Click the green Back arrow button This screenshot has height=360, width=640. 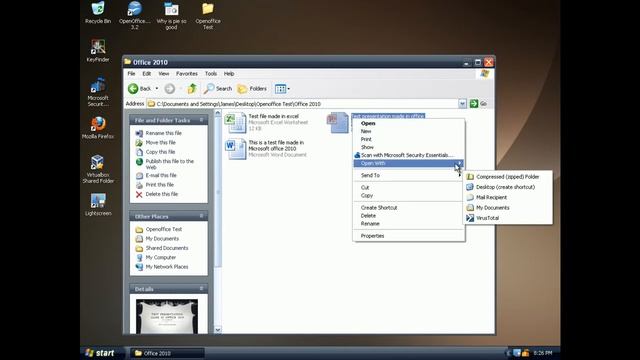[139, 89]
